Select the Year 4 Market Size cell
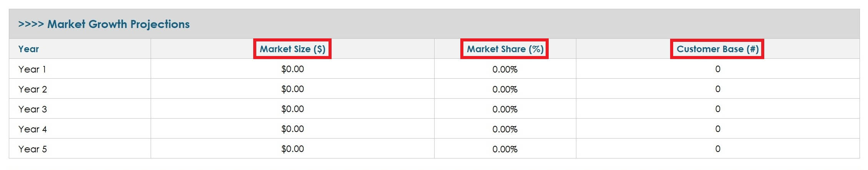 coord(292,129)
